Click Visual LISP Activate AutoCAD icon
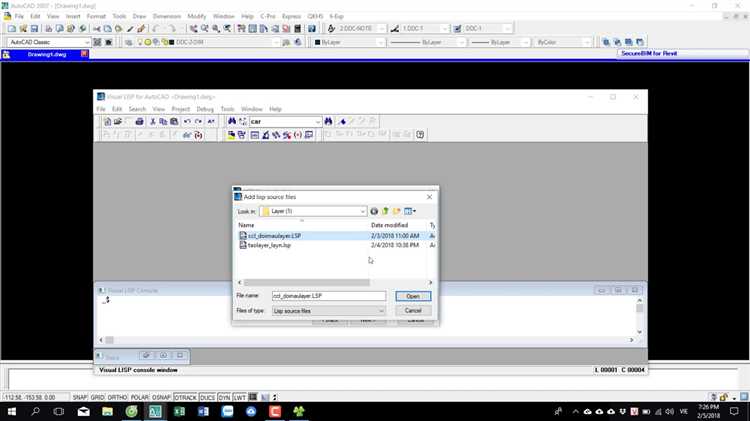 pos(231,135)
